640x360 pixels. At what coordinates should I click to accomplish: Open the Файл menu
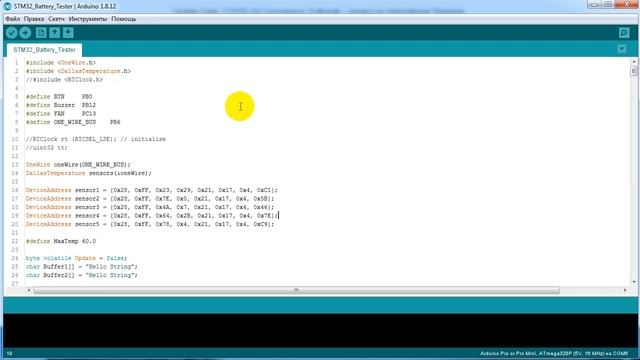coord(12,19)
